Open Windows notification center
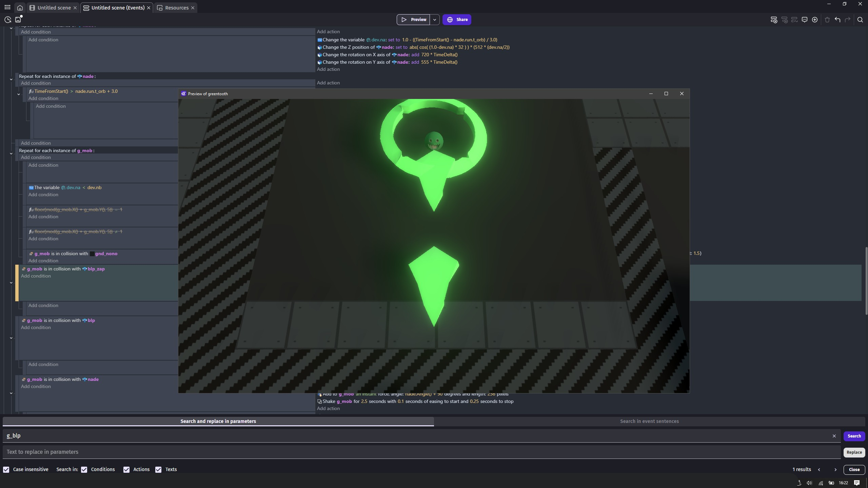This screenshot has height=488, width=868. pyautogui.click(x=857, y=483)
